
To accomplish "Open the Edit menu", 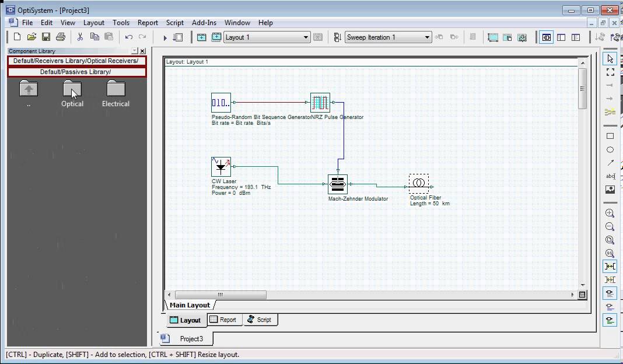I will (47, 23).
